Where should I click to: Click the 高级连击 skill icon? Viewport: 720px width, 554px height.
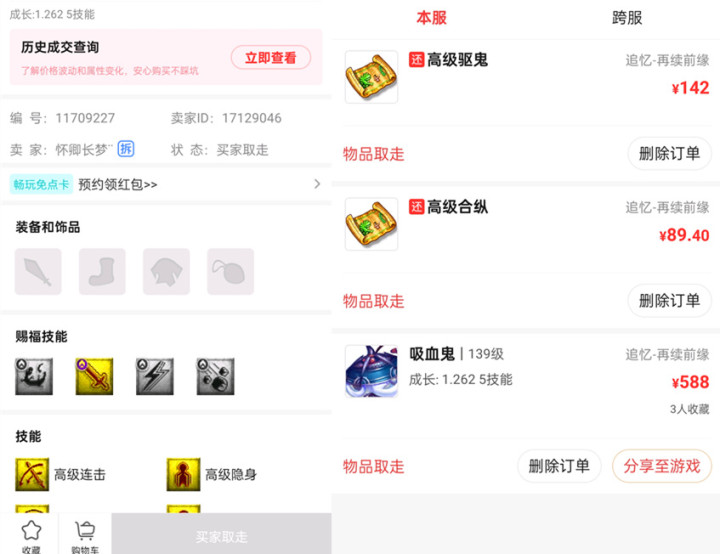pos(32,474)
